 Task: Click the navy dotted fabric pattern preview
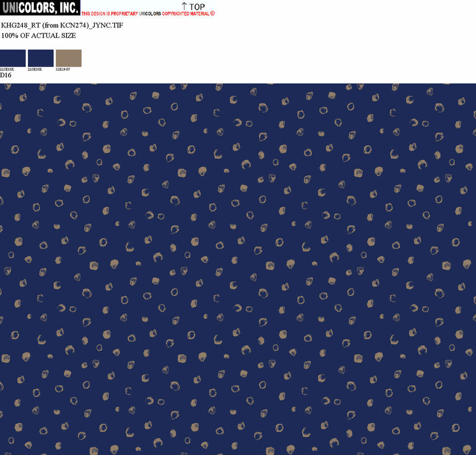tap(238, 268)
